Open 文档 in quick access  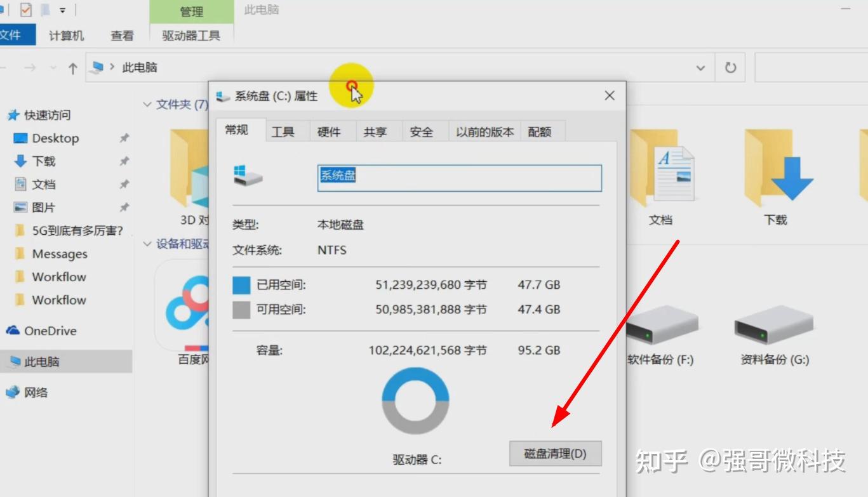[44, 185]
